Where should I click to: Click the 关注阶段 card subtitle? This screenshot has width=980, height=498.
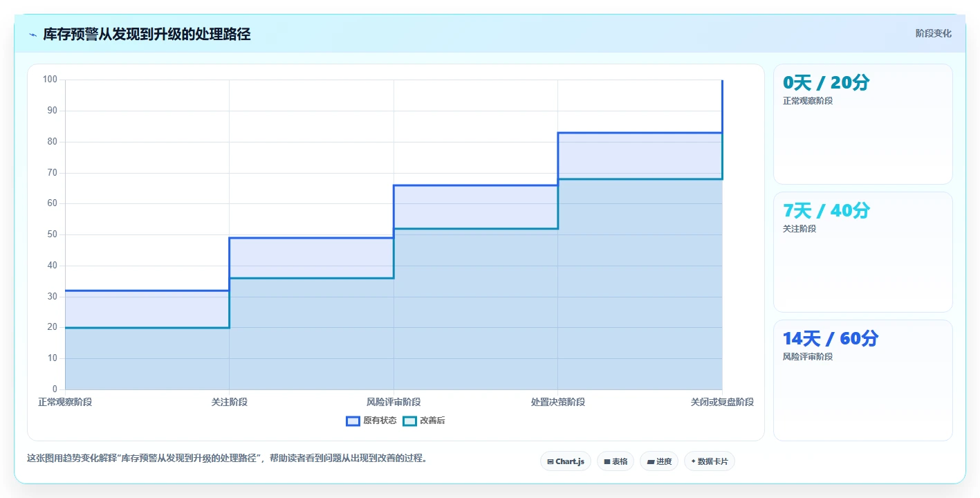coord(799,228)
